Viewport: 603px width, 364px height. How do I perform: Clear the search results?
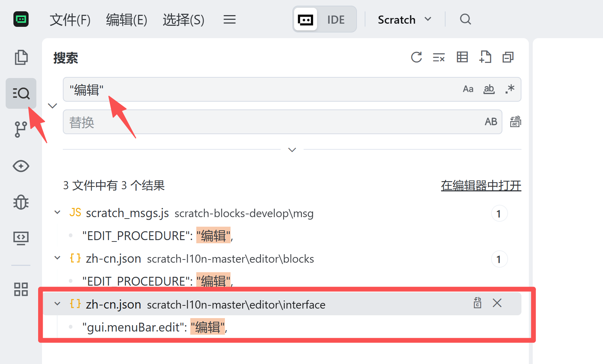[439, 57]
